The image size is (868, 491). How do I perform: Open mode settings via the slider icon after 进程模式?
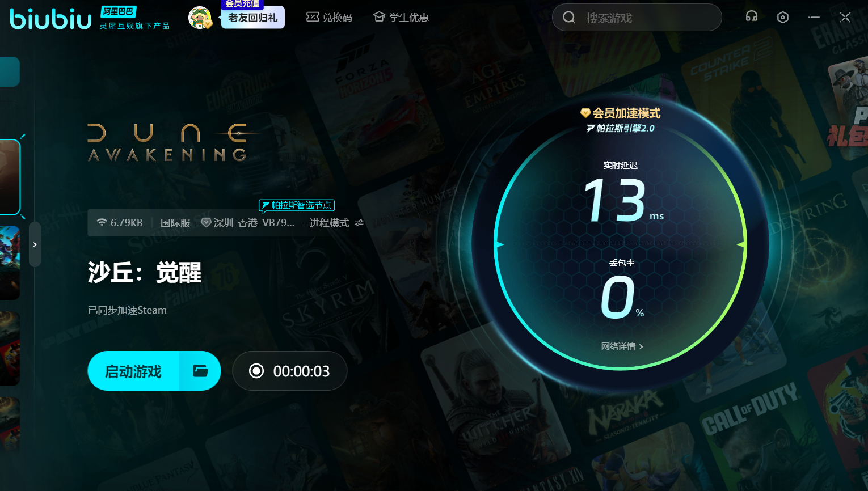pos(359,223)
